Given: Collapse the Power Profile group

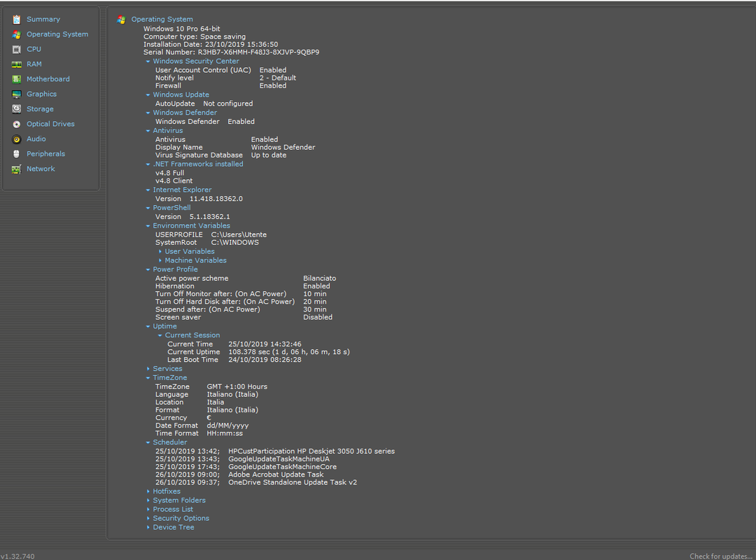Looking at the screenshot, I should coord(148,269).
